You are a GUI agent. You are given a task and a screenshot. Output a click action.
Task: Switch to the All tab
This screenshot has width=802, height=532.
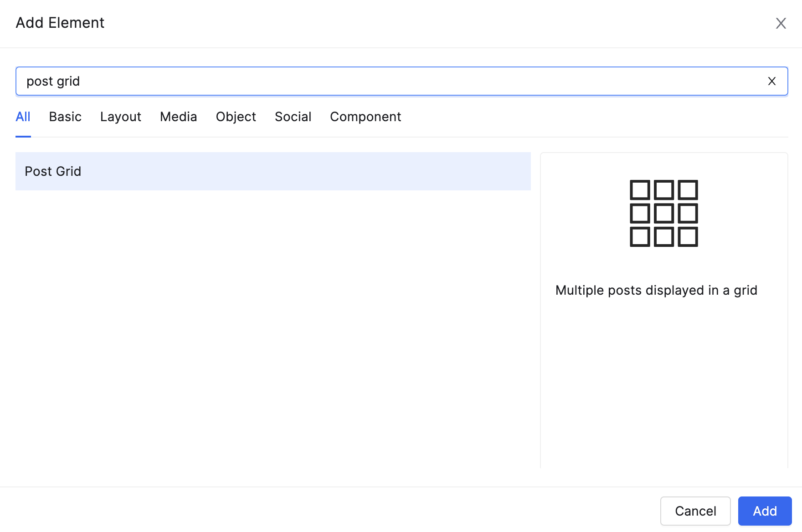[23, 117]
